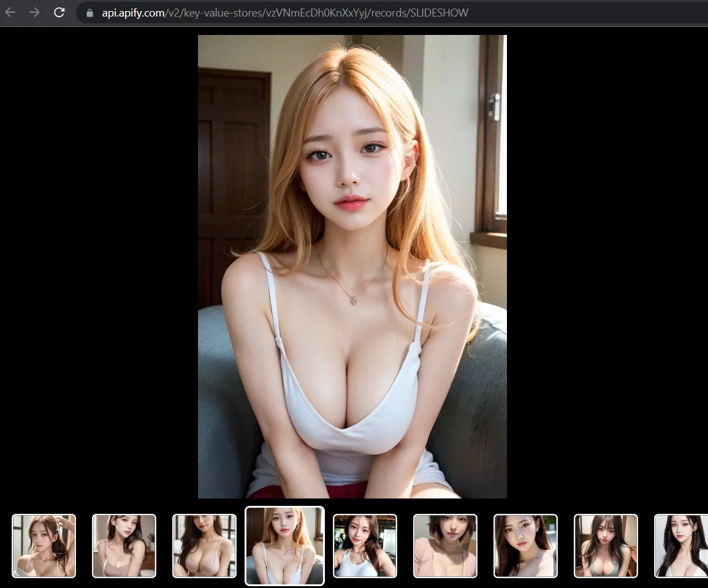Click the necklace pendant in main image

(x=354, y=300)
